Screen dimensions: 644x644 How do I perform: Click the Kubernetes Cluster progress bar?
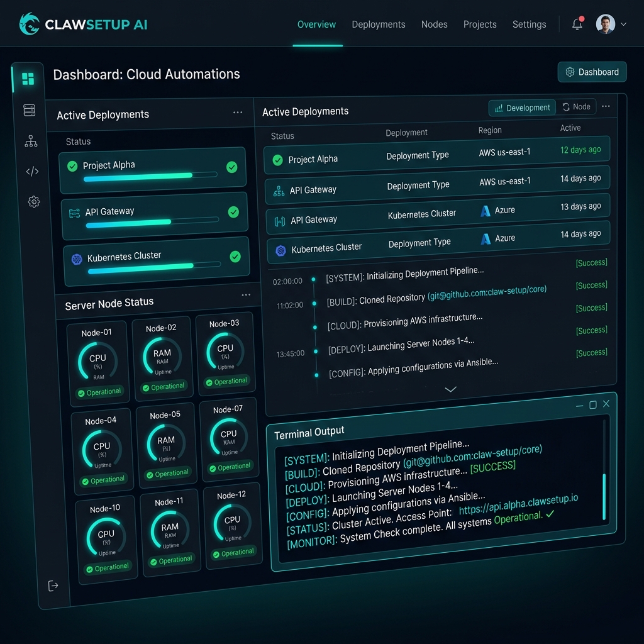click(154, 268)
